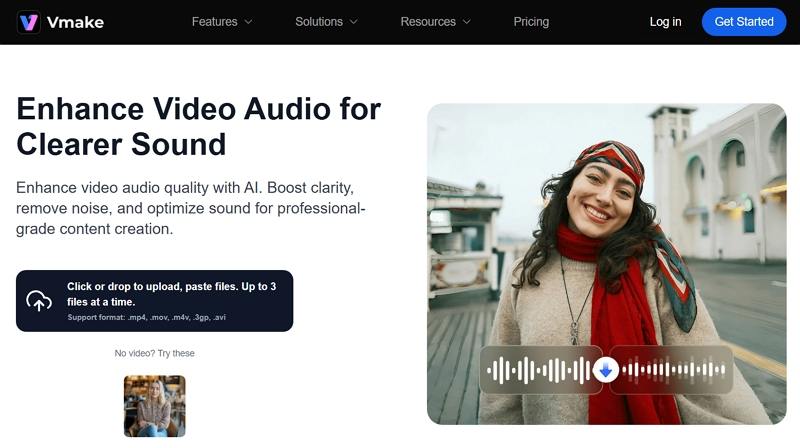This screenshot has height=448, width=800.
Task: Expand the Features chevron arrow
Action: [x=248, y=22]
